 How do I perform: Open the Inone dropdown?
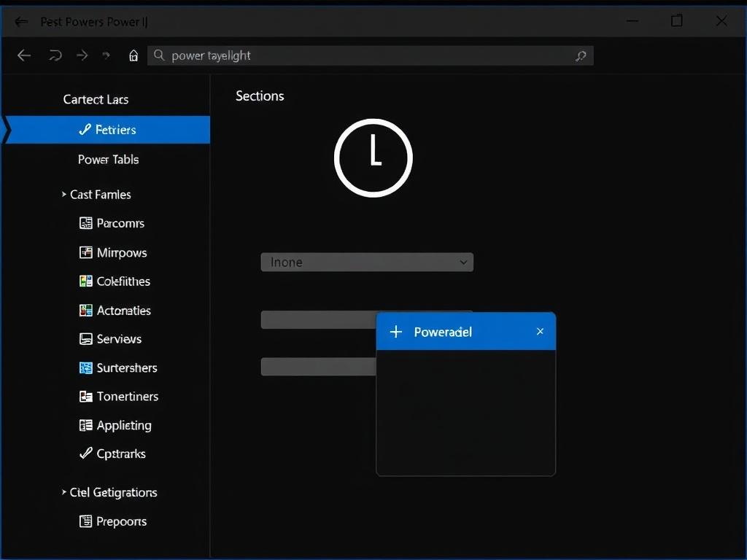(367, 262)
